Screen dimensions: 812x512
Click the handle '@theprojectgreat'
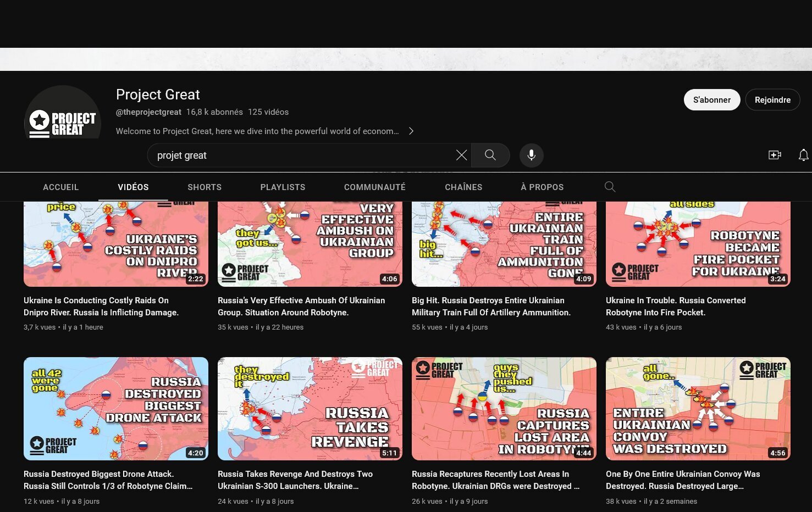(x=148, y=112)
